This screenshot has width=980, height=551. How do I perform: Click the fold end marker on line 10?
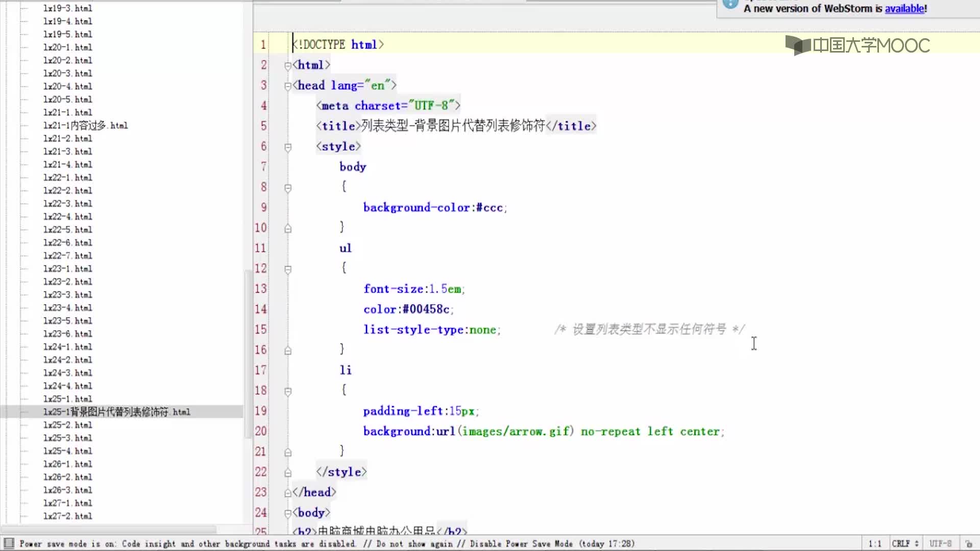pyautogui.click(x=288, y=229)
